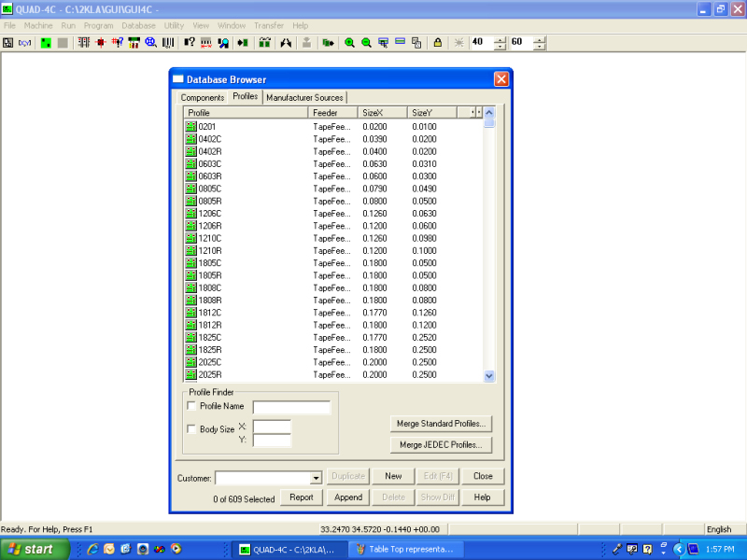This screenshot has height=560, width=747.
Task: Click the zoom out magnifier icon
Action: coord(366,43)
